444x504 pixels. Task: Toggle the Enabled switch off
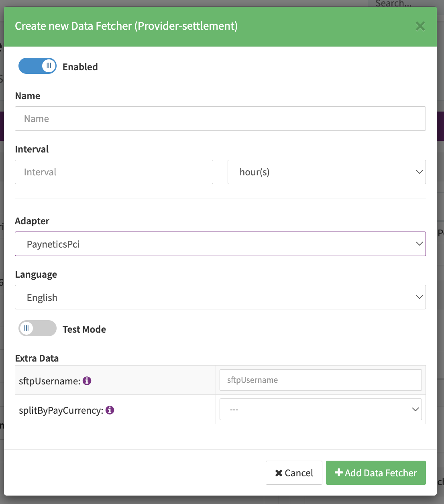(x=37, y=66)
